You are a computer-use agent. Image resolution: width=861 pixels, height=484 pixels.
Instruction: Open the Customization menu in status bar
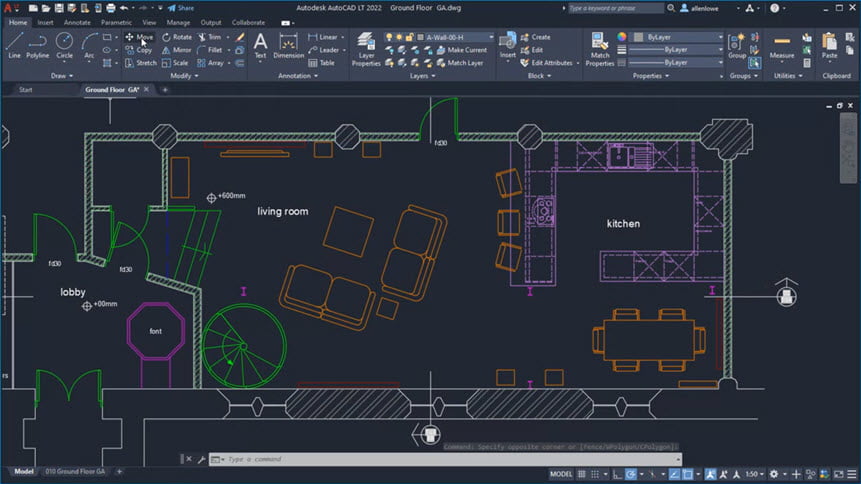coord(852,474)
